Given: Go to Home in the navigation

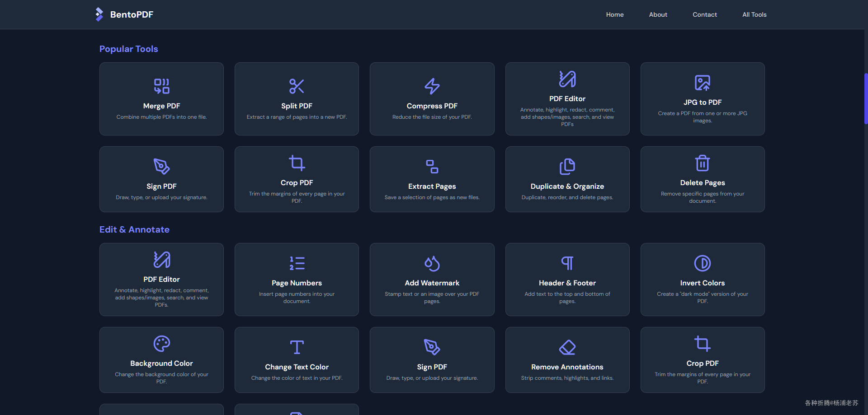Looking at the screenshot, I should coord(615,14).
